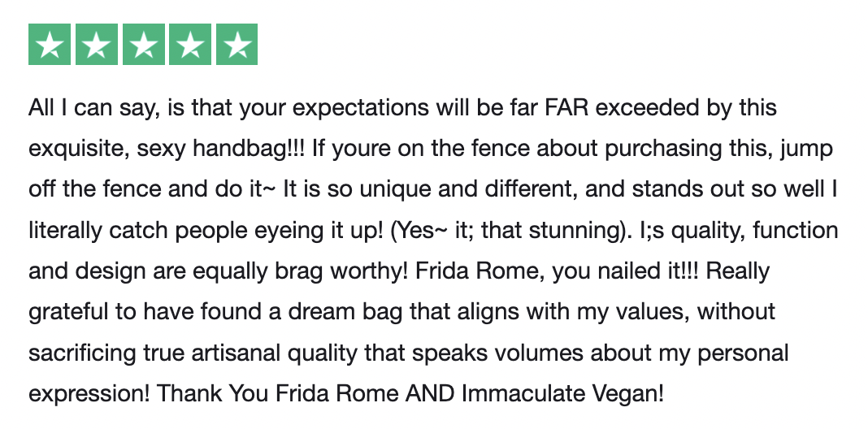
Task: Click the capitalized word "FAR" in review
Action: (x=566, y=107)
